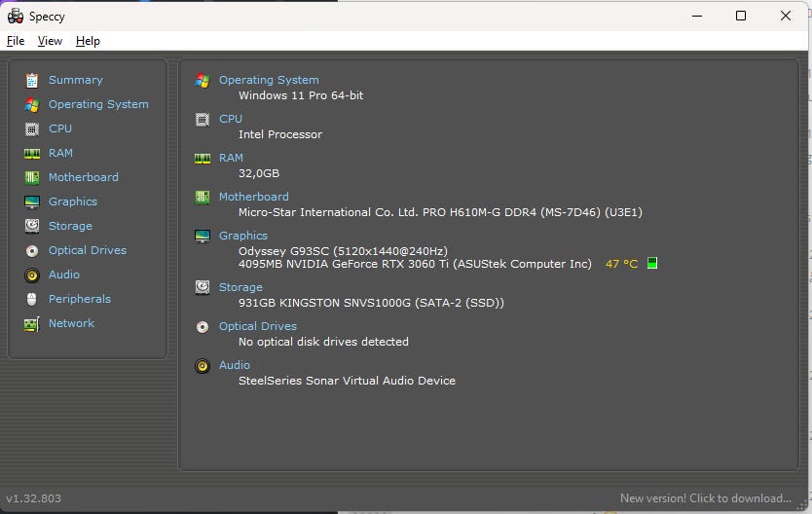The image size is (812, 514).
Task: Select Summary in the sidebar
Action: 76,80
